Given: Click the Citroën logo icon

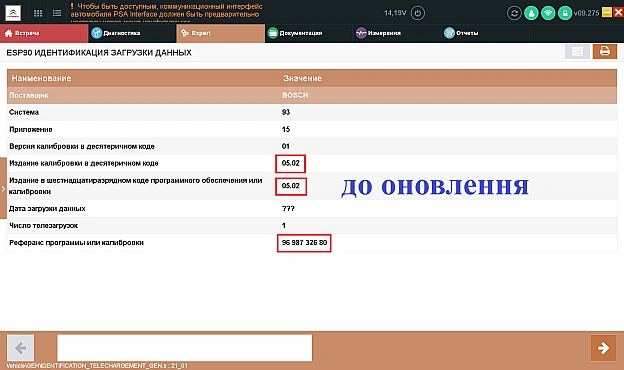Looking at the screenshot, I should [x=13, y=13].
